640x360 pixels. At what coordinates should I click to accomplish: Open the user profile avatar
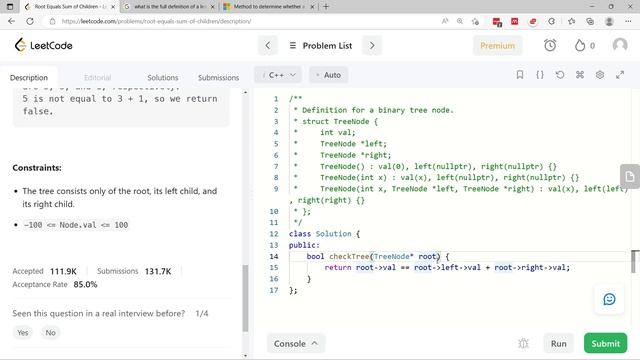click(x=620, y=45)
